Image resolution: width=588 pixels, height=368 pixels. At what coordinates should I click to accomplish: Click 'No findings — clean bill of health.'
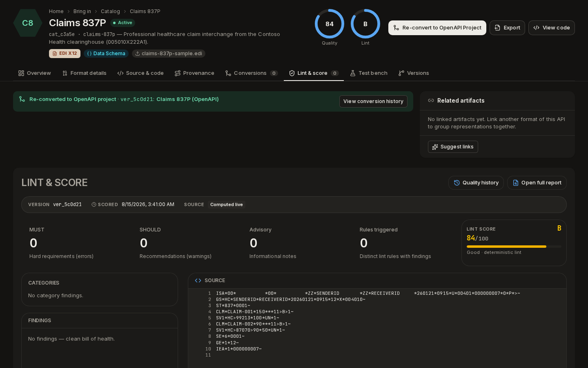71,339
